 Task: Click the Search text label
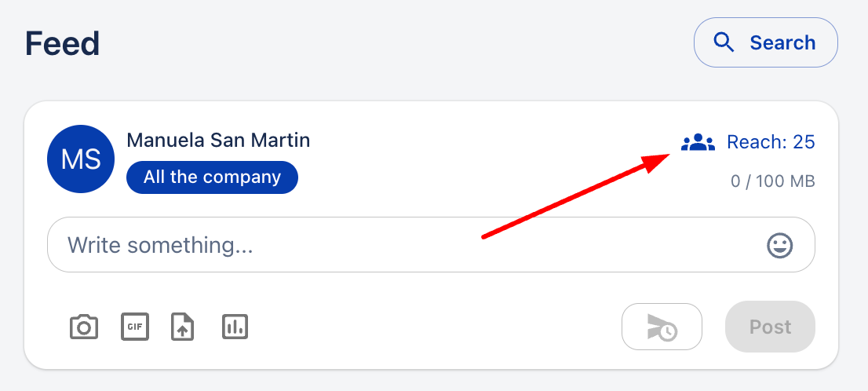click(782, 42)
